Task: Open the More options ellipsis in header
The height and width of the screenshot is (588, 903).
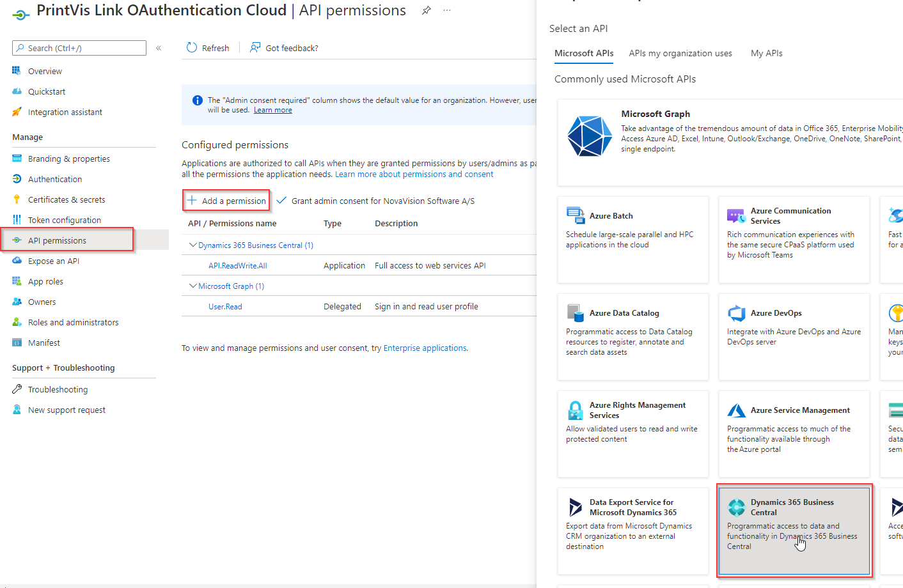Action: tap(447, 11)
